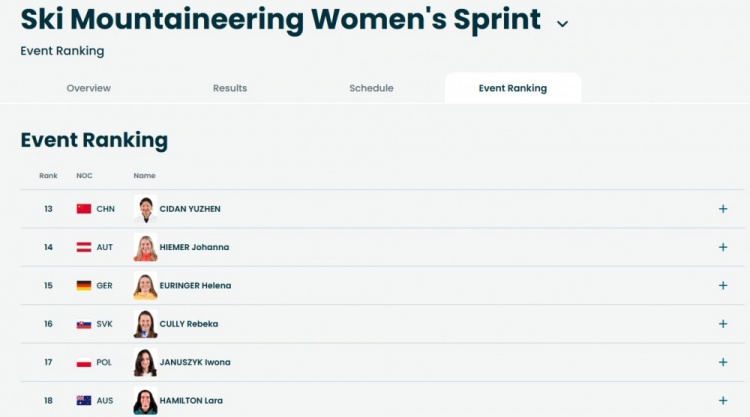Open athlete name link EURINGER Helena
This screenshot has height=417, width=750.
[195, 285]
